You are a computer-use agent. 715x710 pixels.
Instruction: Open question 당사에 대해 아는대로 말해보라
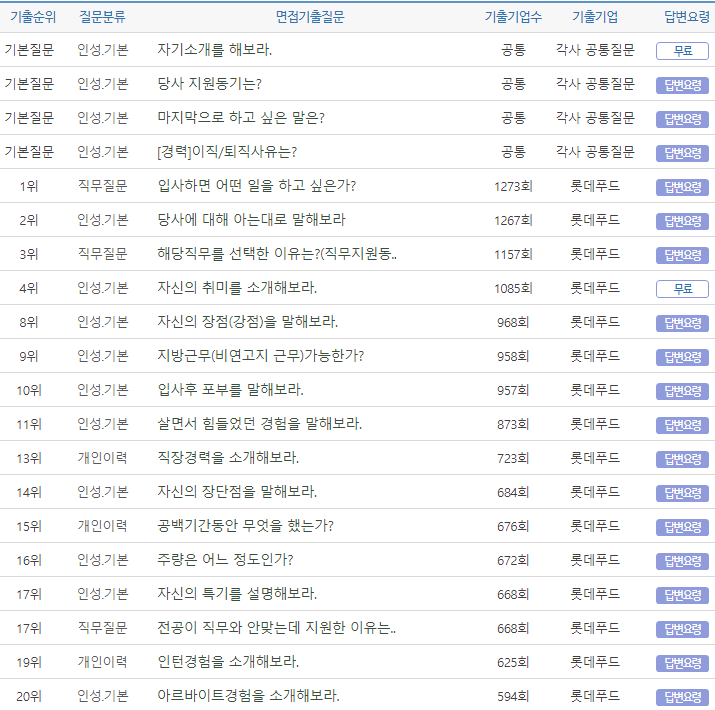(251, 220)
